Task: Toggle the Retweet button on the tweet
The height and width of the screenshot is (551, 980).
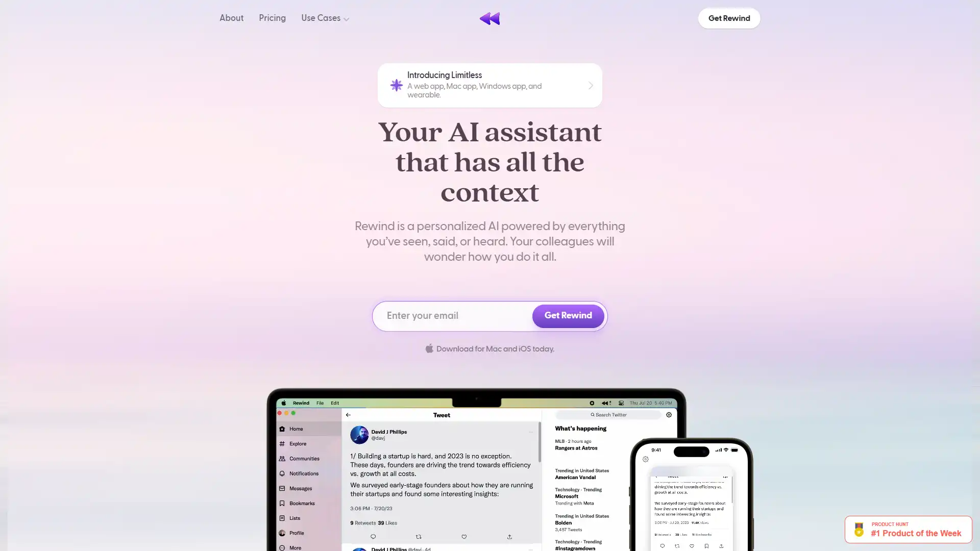Action: click(419, 536)
